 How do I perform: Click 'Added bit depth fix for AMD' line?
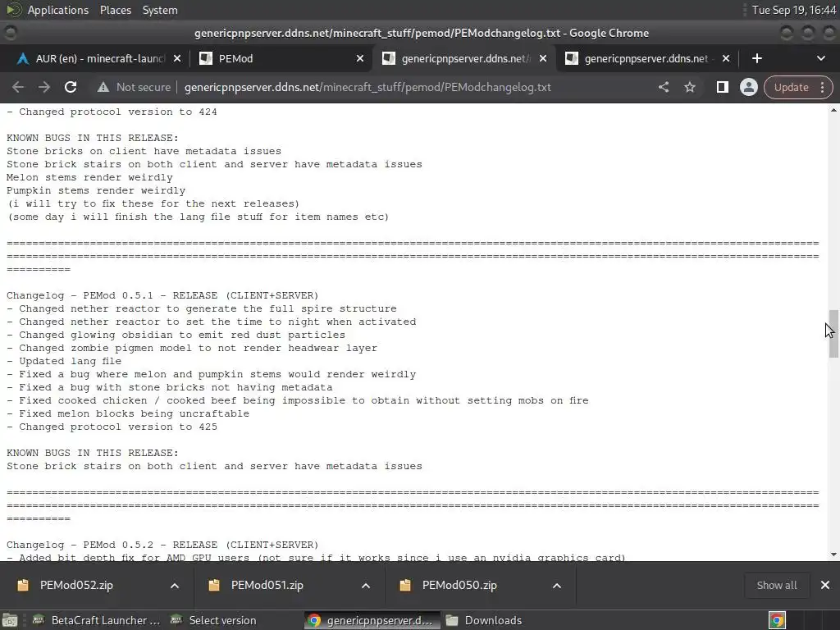(316, 557)
